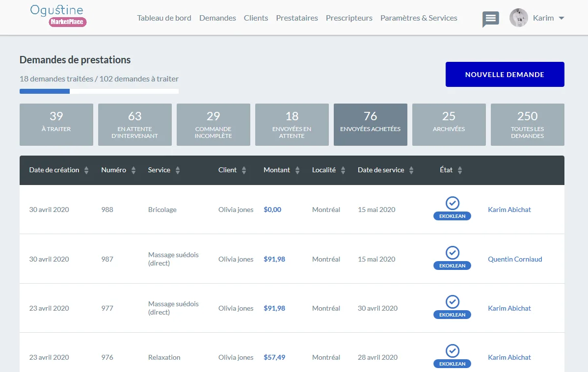Click checkmark status icon for request 987
The height and width of the screenshot is (372, 588).
click(452, 252)
